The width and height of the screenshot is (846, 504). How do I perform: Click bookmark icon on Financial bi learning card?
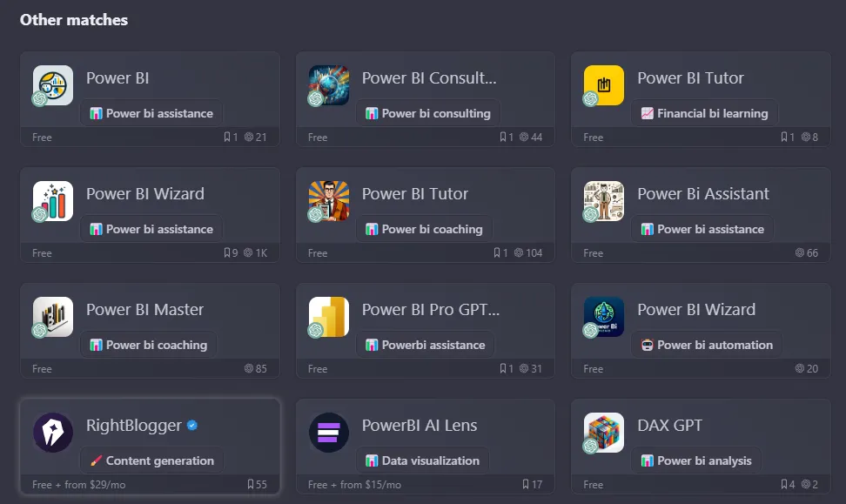click(x=784, y=137)
